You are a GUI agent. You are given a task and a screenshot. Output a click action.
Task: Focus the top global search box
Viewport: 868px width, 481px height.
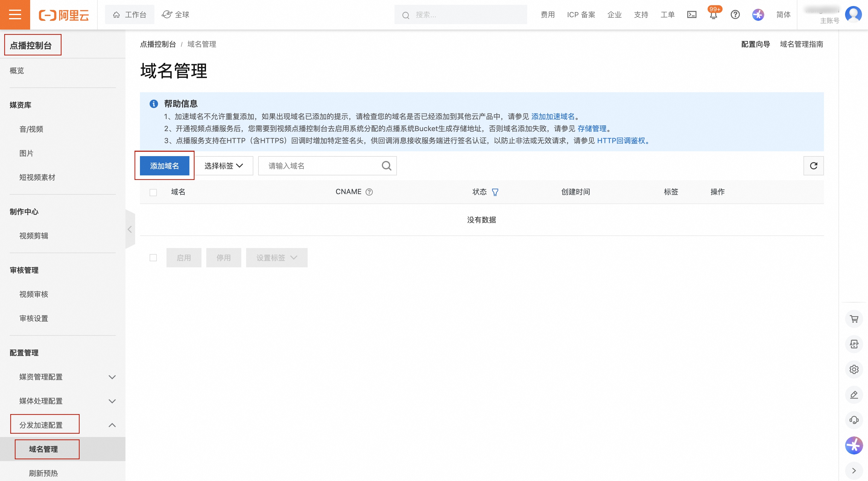461,14
